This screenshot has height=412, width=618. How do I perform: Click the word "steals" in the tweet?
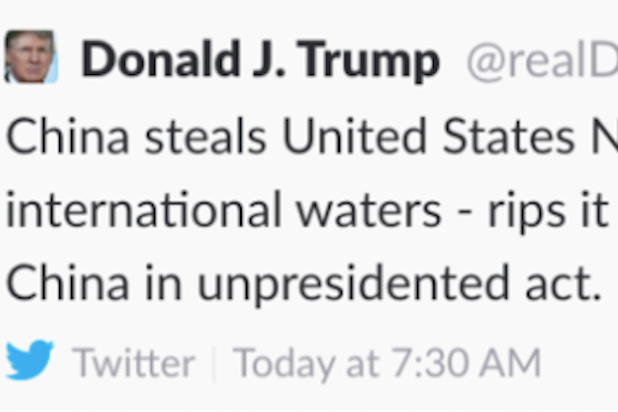tap(206, 139)
